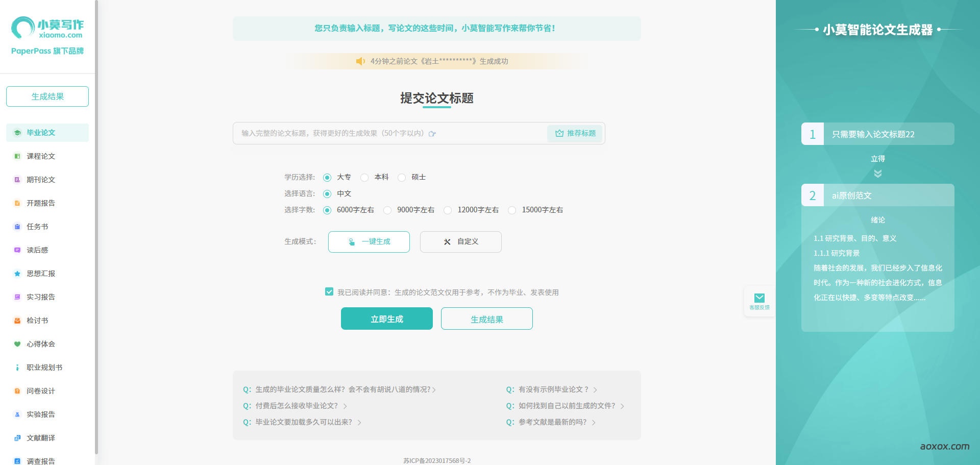Uncheck the agreement terms checkbox
The image size is (980, 465).
click(329, 292)
